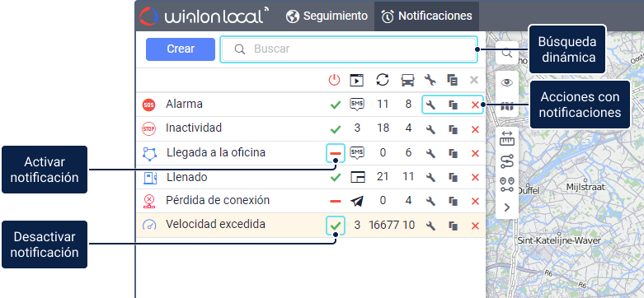Click SOS icon next to Alarma
This screenshot has height=298, width=644.
[148, 105]
